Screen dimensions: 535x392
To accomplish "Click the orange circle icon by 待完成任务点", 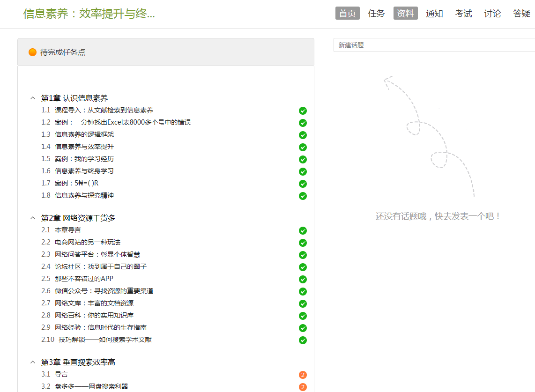I will pos(32,52).
